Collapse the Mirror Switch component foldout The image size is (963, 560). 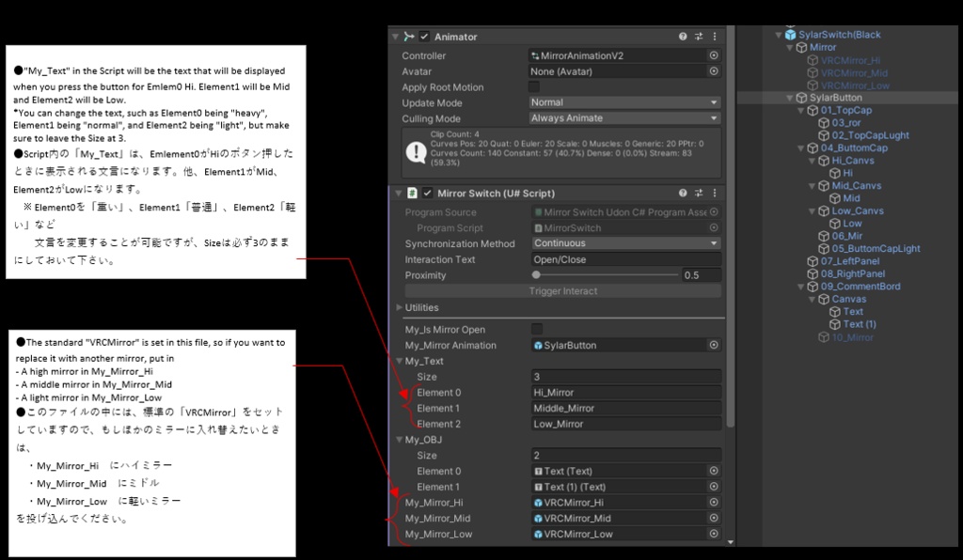[398, 193]
